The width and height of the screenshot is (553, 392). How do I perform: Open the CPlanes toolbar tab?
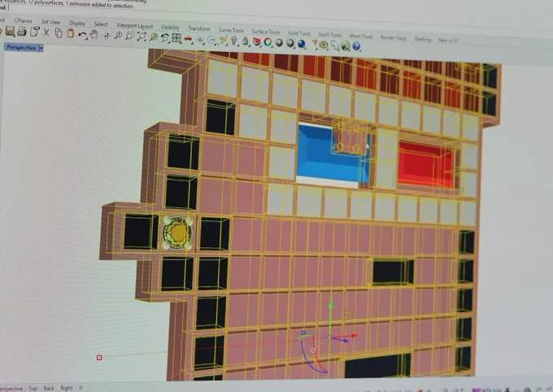tap(23, 21)
